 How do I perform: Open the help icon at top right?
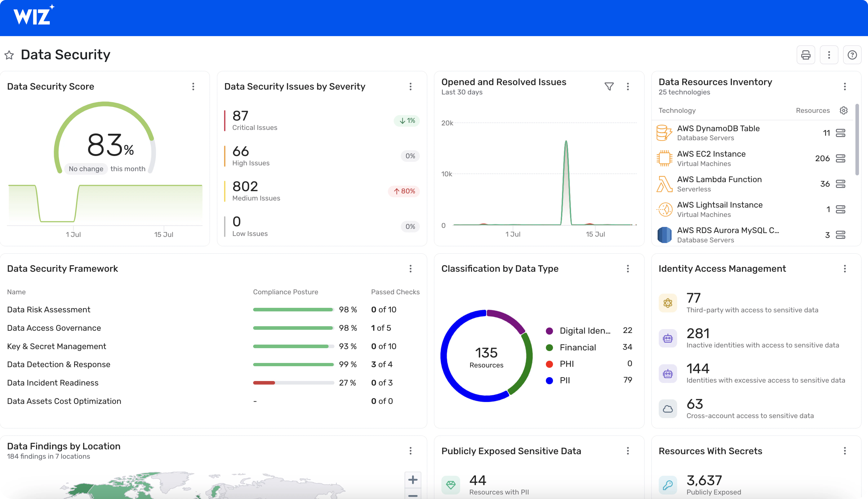[x=852, y=55]
